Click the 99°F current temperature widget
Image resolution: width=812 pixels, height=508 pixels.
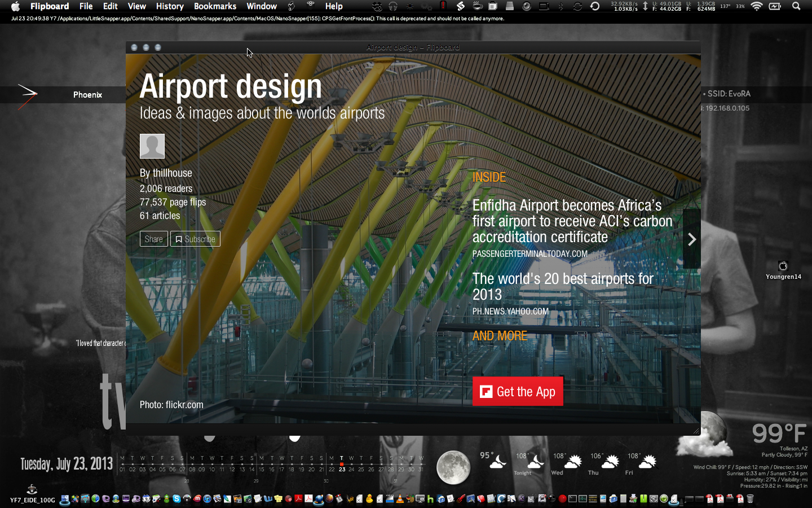click(x=779, y=433)
